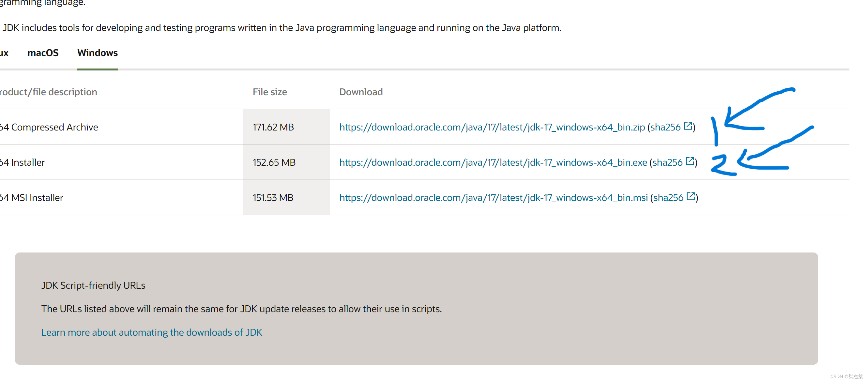The height and width of the screenshot is (382, 868).
Task: Switch to the macOS tab
Action: [x=43, y=53]
